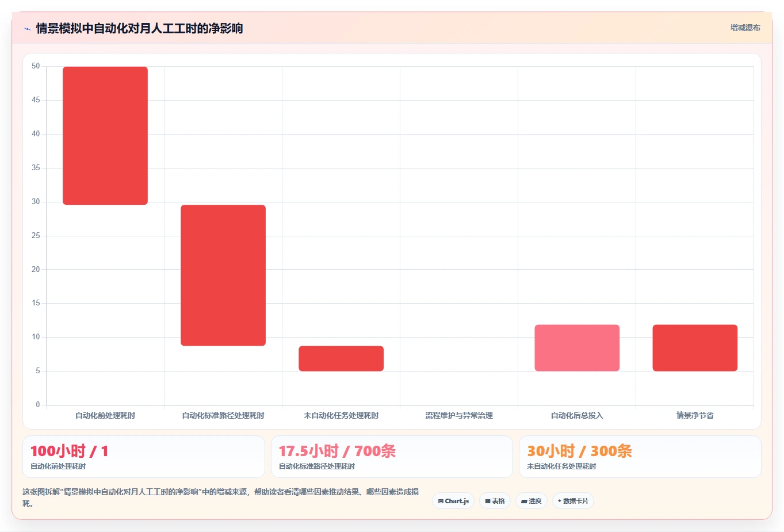
Task: Click the 自动化标准路径处理耗时 red bar
Action: pyautogui.click(x=223, y=275)
